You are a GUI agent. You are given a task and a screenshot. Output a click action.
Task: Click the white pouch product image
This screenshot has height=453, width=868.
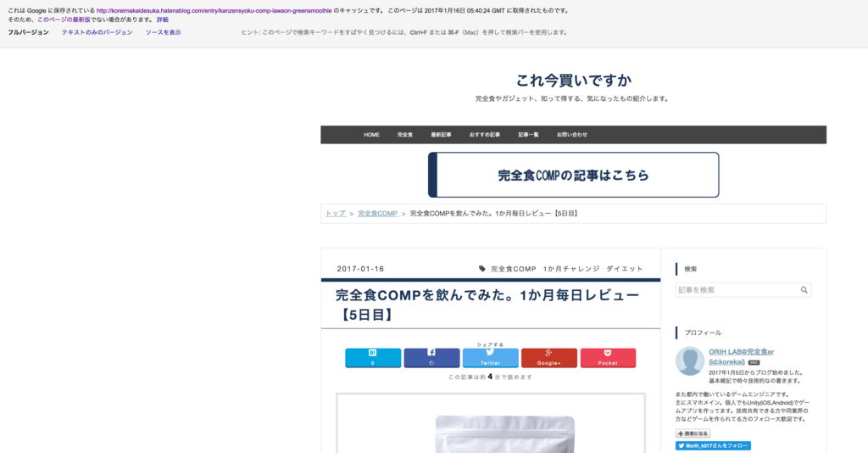(x=505, y=433)
